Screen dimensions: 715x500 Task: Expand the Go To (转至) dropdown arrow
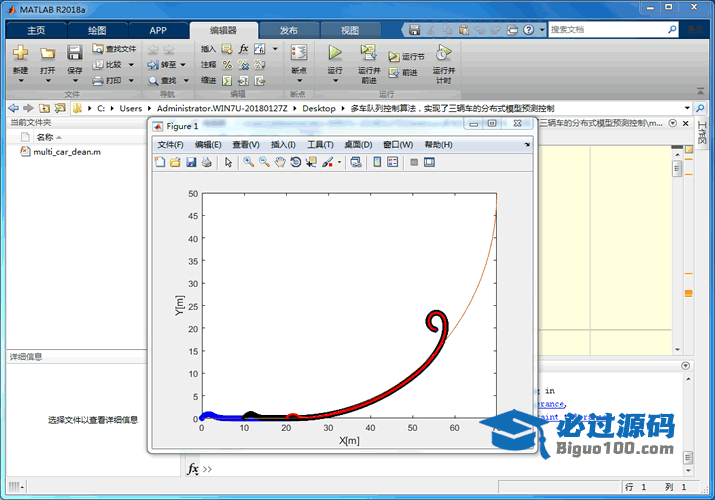click(183, 65)
